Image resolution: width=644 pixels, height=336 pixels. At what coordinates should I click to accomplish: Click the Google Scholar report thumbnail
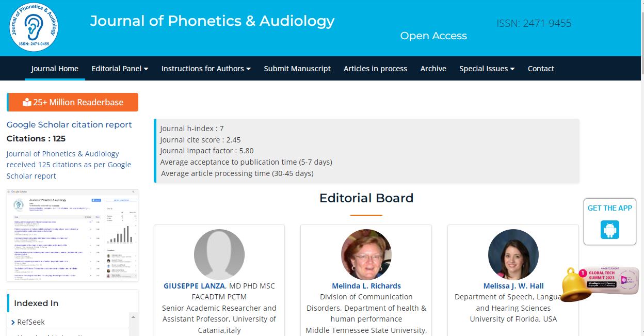click(x=72, y=235)
